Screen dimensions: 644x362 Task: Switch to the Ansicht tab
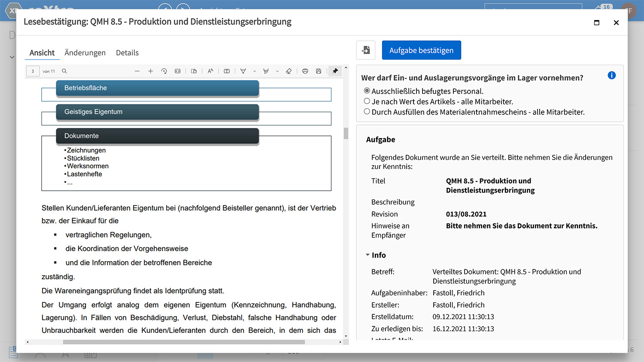pyautogui.click(x=42, y=53)
